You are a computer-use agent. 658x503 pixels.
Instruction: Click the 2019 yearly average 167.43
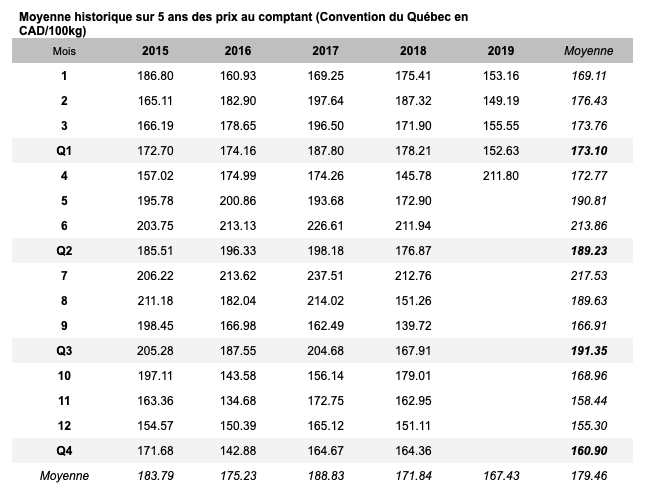pyautogui.click(x=501, y=476)
